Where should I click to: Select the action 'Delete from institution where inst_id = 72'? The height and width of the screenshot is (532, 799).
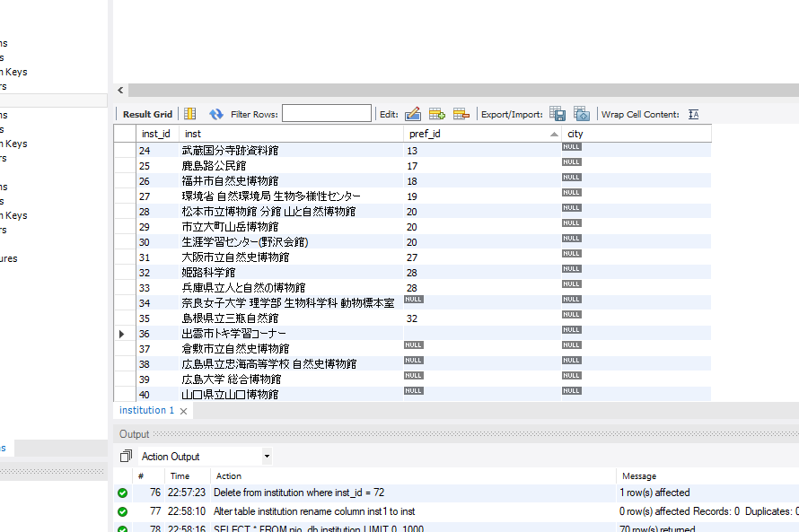[299, 493]
